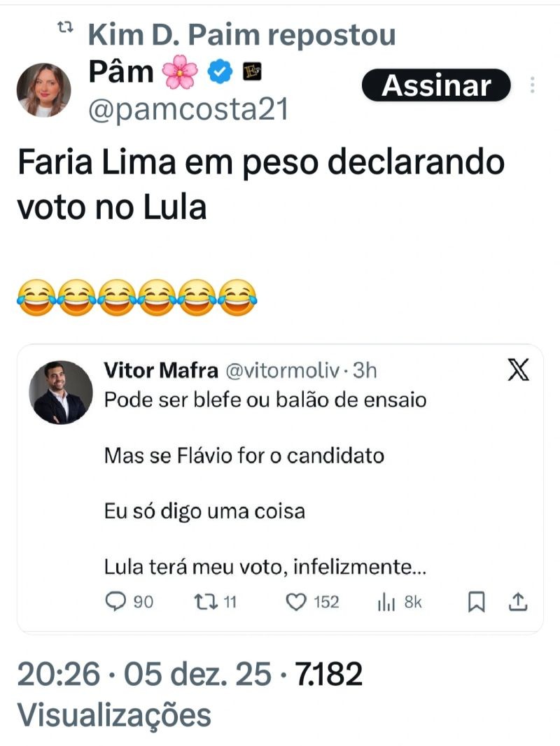Open Pâm's profile picture

43,90
